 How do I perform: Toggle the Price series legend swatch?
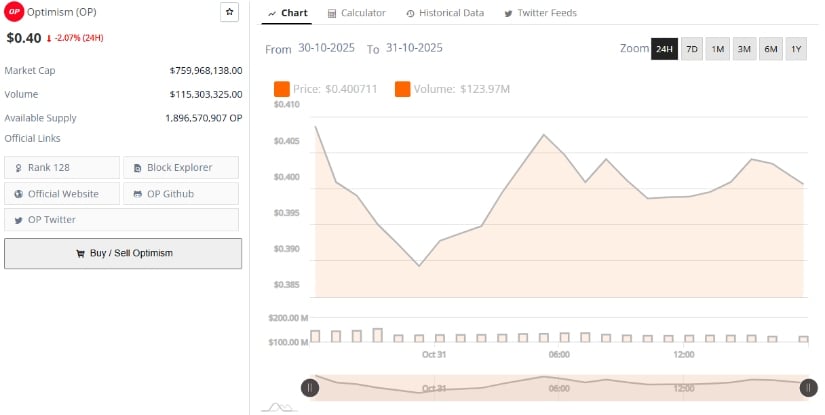(282, 90)
